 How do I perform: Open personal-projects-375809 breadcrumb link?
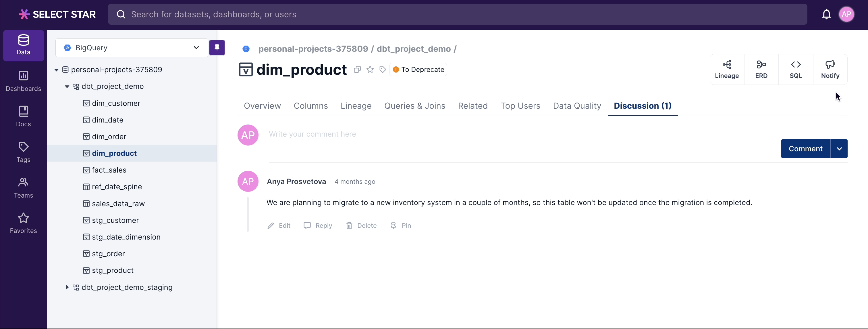pyautogui.click(x=313, y=49)
